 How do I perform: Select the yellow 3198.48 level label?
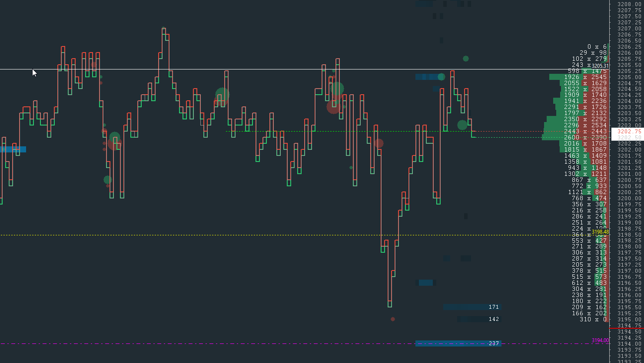[x=600, y=232]
